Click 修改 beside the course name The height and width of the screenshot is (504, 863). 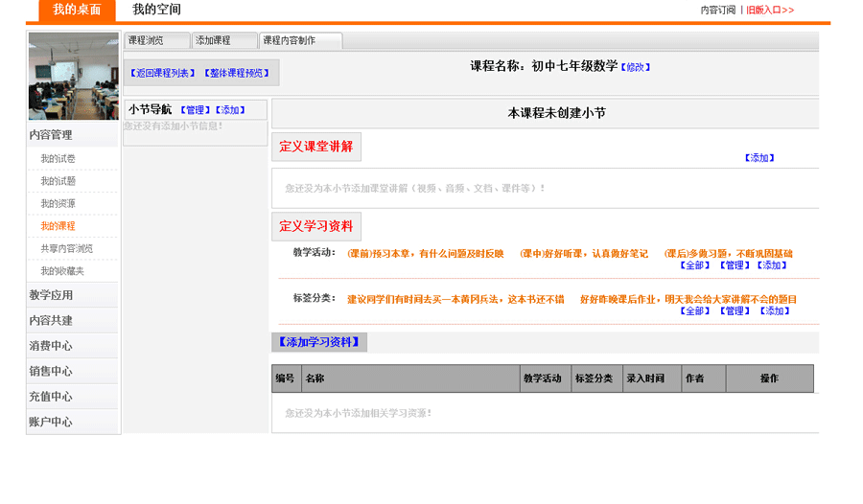[636, 67]
